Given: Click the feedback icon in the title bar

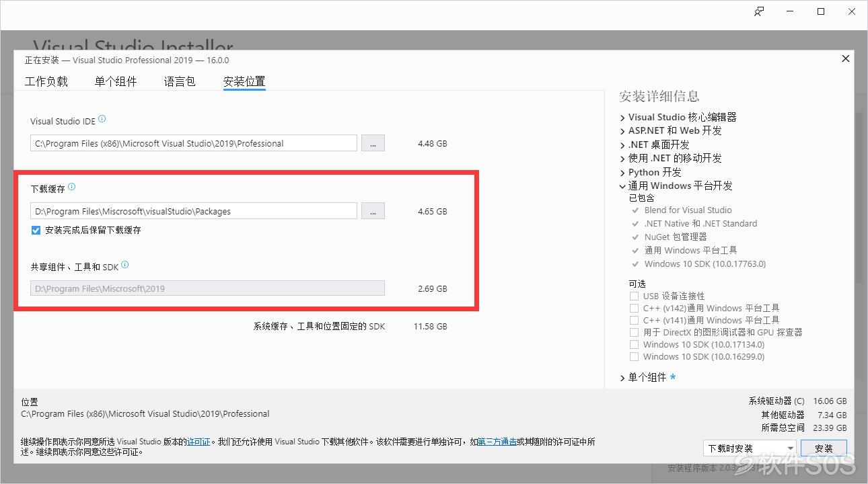Looking at the screenshot, I should coord(759,11).
